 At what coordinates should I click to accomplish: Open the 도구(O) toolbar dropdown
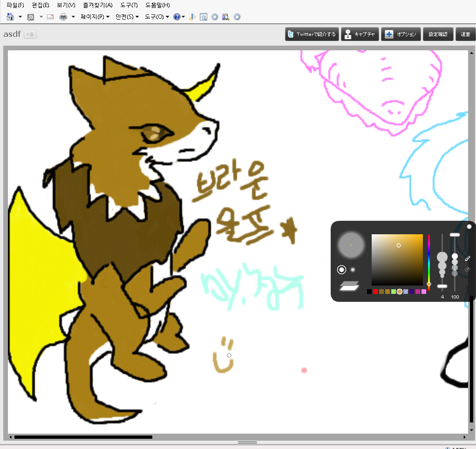(x=156, y=17)
